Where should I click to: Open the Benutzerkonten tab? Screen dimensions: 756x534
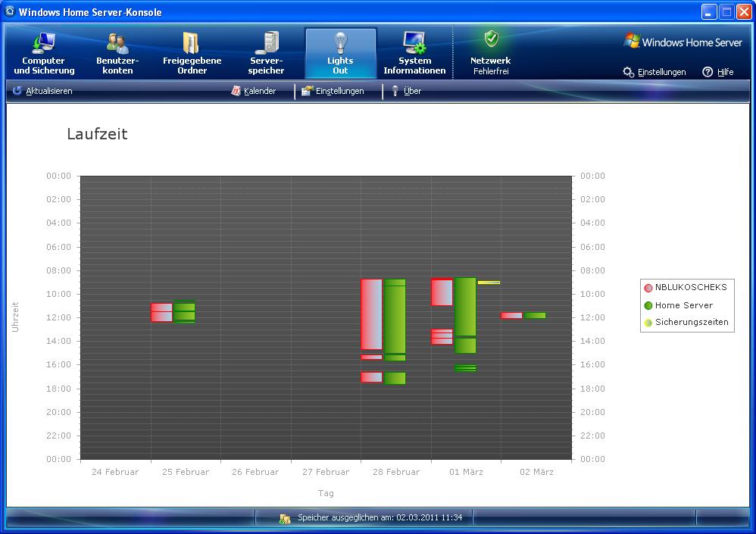(x=117, y=54)
